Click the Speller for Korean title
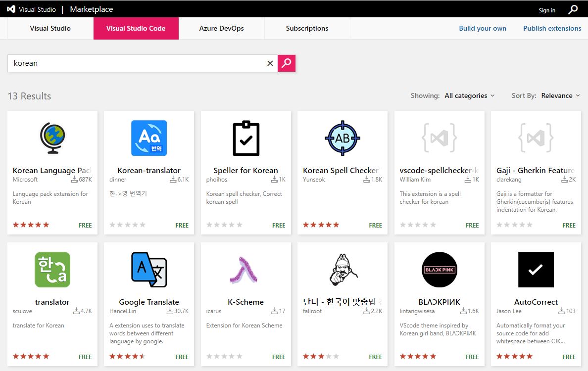Screen dimensions: 588x371 pyautogui.click(x=245, y=171)
